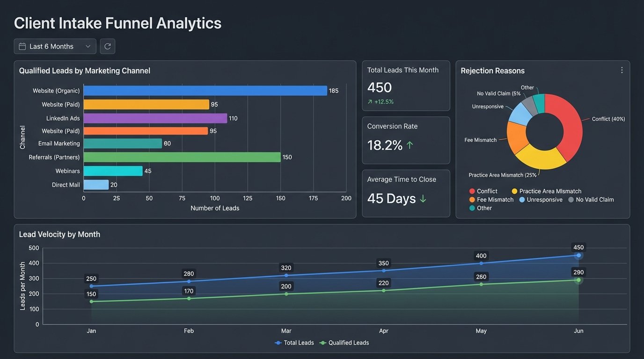644x359 pixels.
Task: Toggle Total Leads series in line chart legend
Action: tap(294, 343)
